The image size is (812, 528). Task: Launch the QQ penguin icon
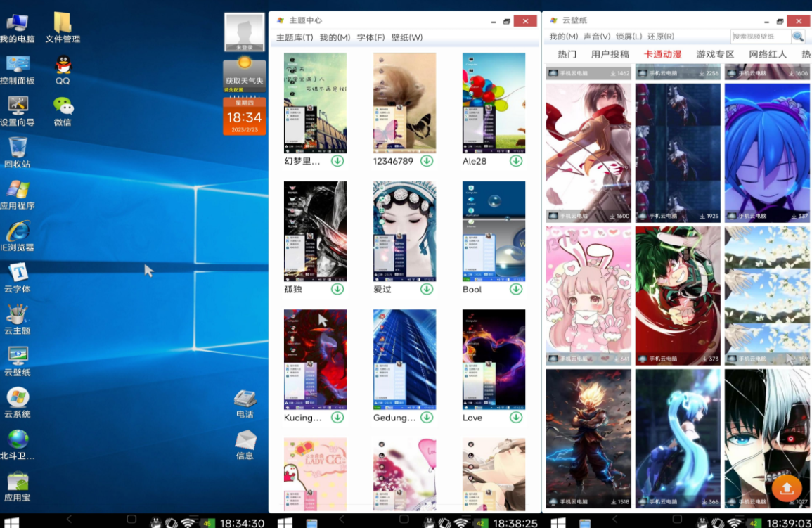[63, 70]
